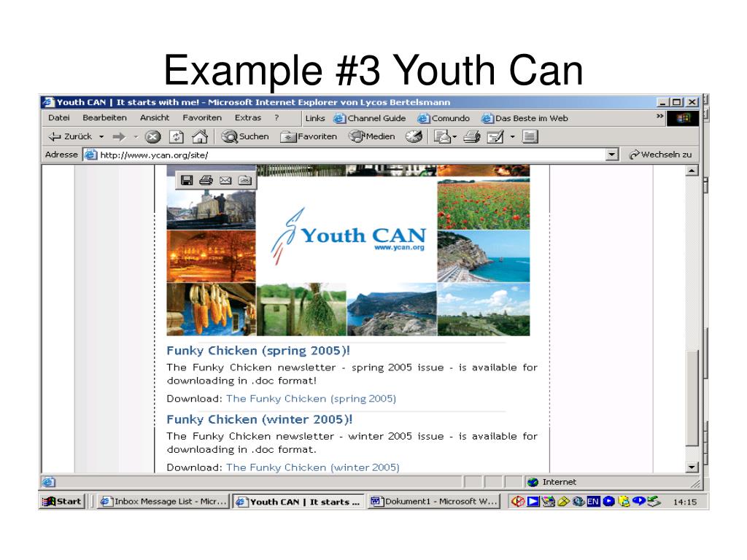Download The Funky Chicken (winter 2005) link
Screen dimensions: 747x560
[x=312, y=467]
